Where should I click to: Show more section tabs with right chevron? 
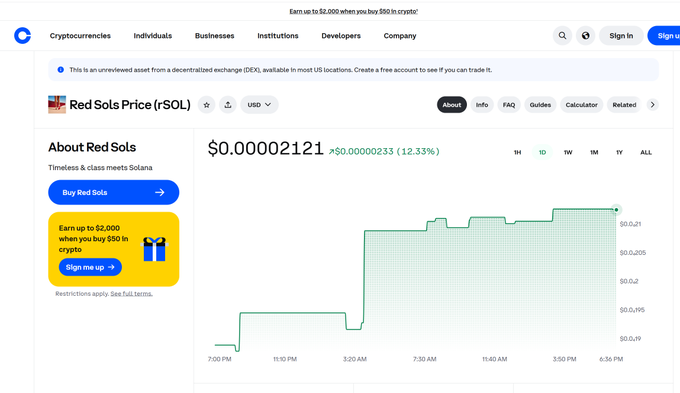[x=652, y=105]
